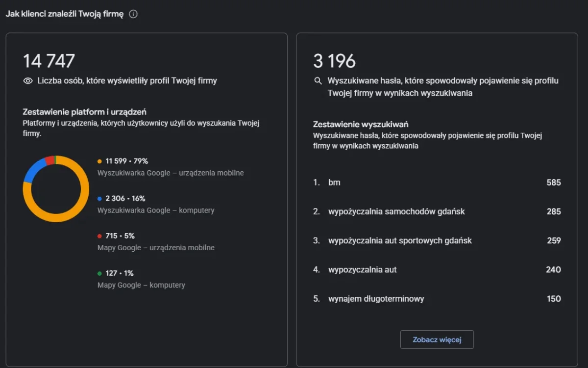588x368 pixels.
Task: Click the green legend dot for 127
Action: pos(99,273)
